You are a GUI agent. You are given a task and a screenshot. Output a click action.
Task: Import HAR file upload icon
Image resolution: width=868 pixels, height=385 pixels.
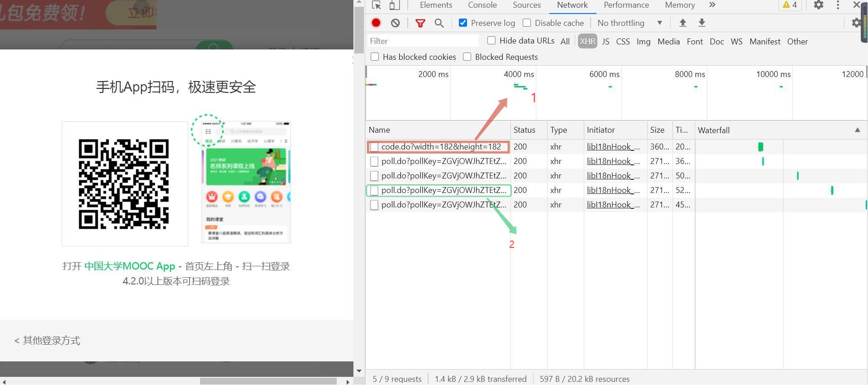click(683, 23)
